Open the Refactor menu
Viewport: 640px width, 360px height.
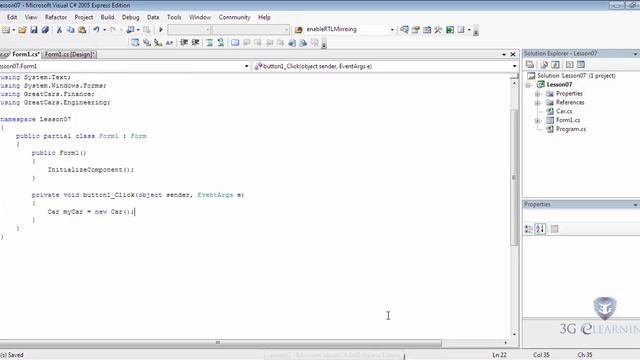click(x=56, y=17)
